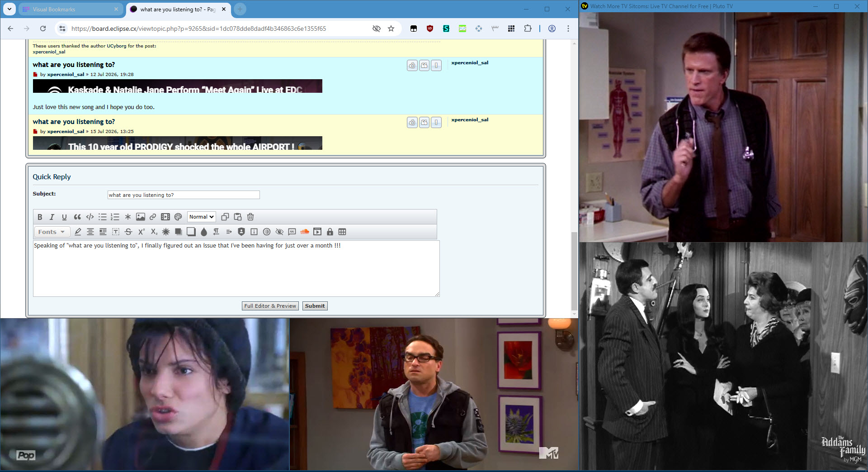Insert an image tag in the reply
Screen dimensions: 868x472
tap(141, 217)
